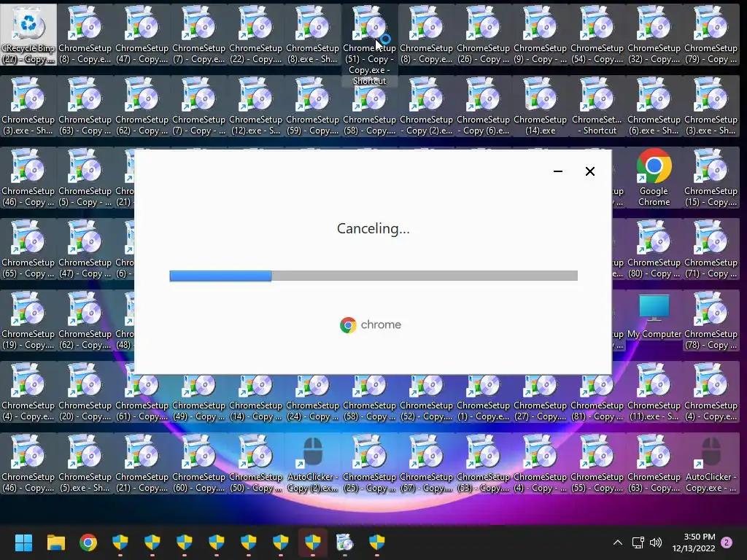747x560 pixels.
Task: Select ChromeSetup (65) - Copy desktop icon
Action: coord(28,249)
